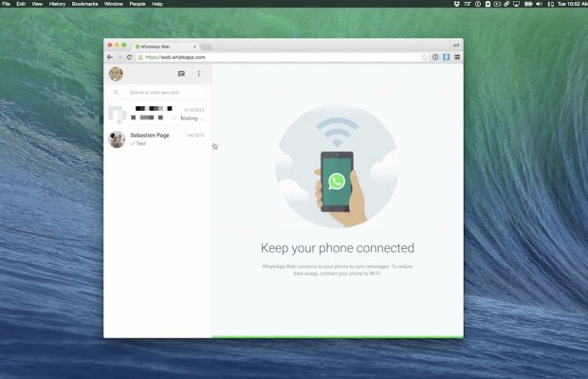This screenshot has height=379, width=588.
Task: Click the chain link menu bar icon
Action: 506,4
